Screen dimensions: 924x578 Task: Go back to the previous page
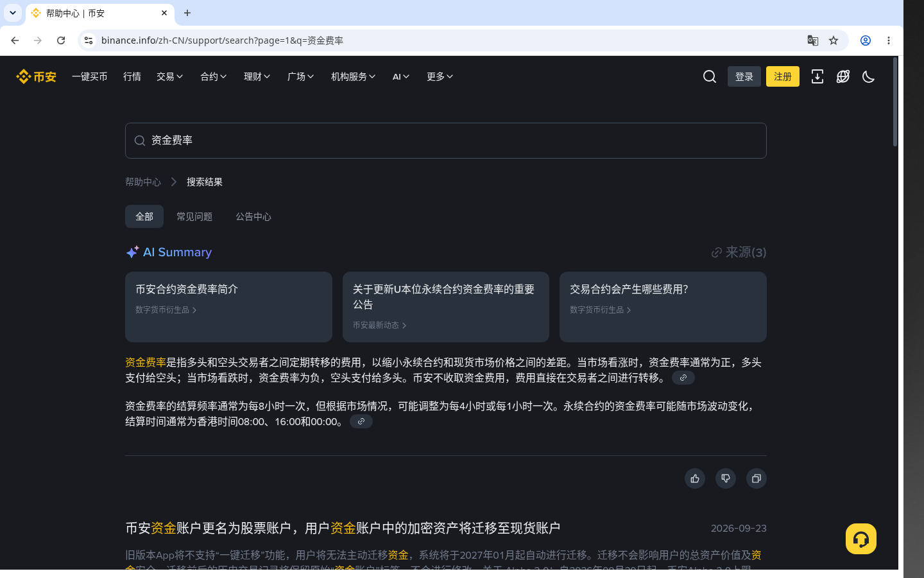15,40
